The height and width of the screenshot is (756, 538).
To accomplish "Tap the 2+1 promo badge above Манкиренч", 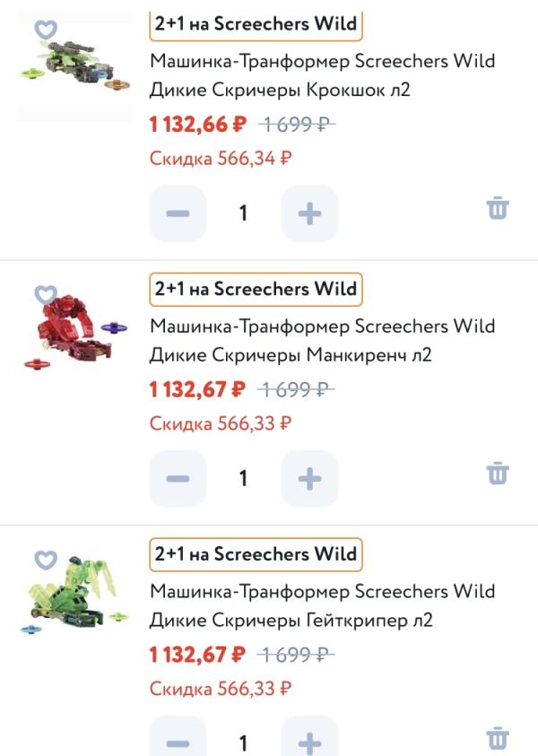I will click(x=256, y=289).
